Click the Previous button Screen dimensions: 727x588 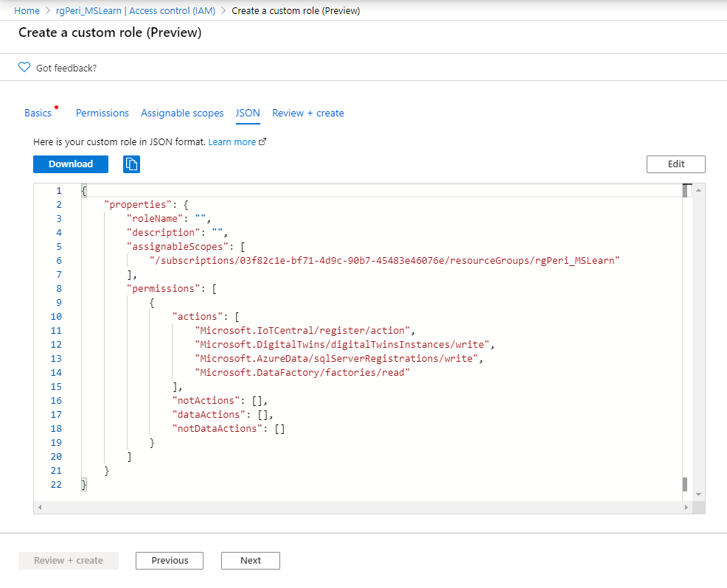[x=170, y=560]
